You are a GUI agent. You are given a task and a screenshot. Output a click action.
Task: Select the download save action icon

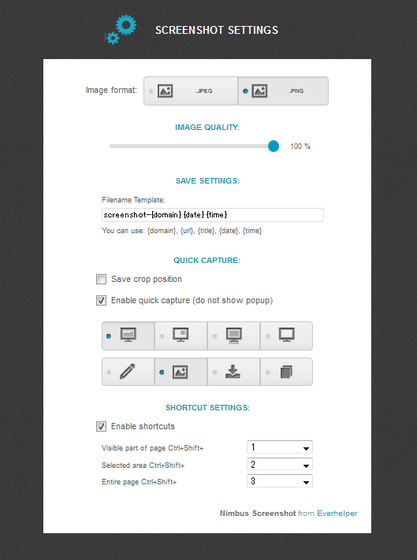point(233,372)
